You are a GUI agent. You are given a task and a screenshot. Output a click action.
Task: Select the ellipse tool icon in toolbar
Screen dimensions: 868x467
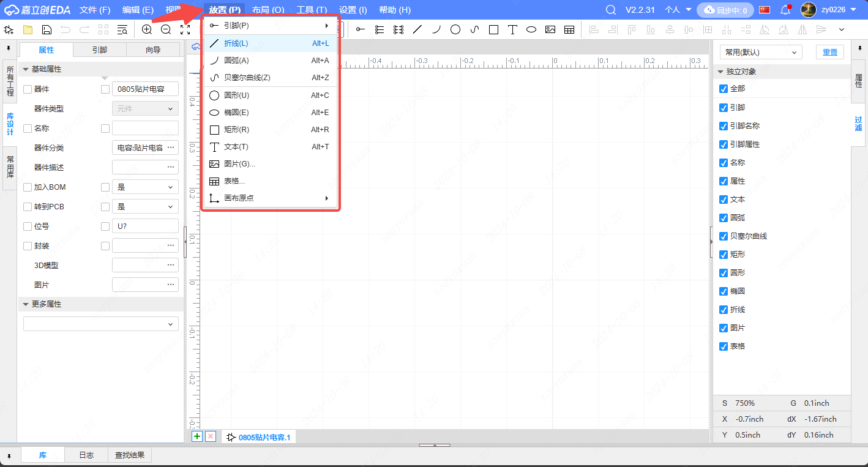(x=531, y=29)
